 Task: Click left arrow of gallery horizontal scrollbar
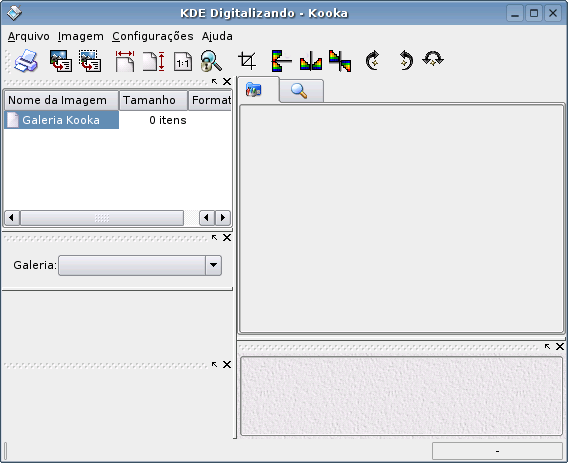click(x=12, y=218)
